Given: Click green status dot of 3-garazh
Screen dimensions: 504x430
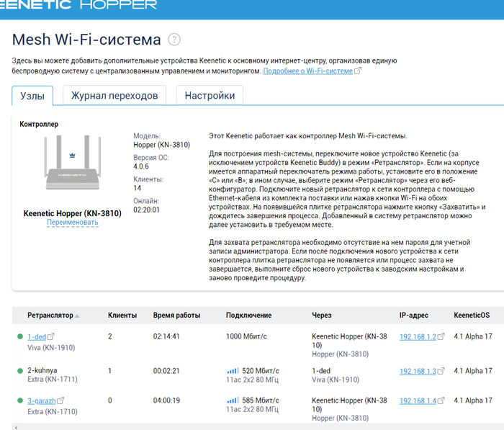Looking at the screenshot, I should pos(20,400).
